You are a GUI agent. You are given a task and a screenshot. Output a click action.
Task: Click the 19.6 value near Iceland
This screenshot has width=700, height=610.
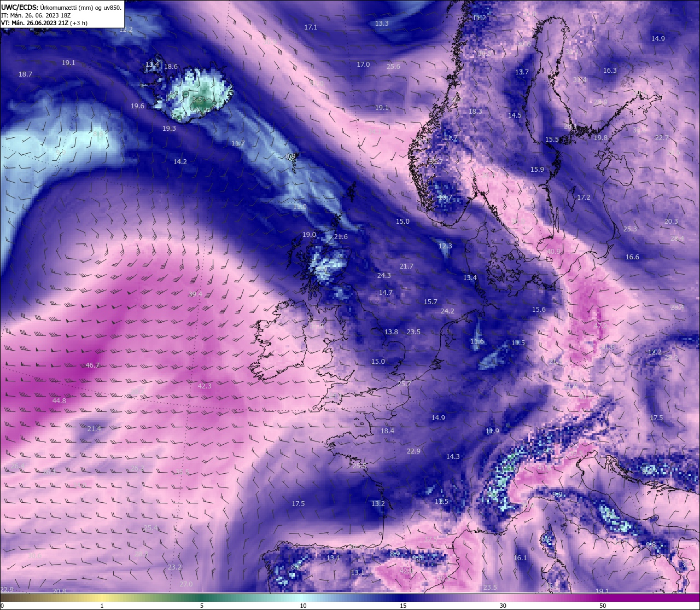[138, 106]
